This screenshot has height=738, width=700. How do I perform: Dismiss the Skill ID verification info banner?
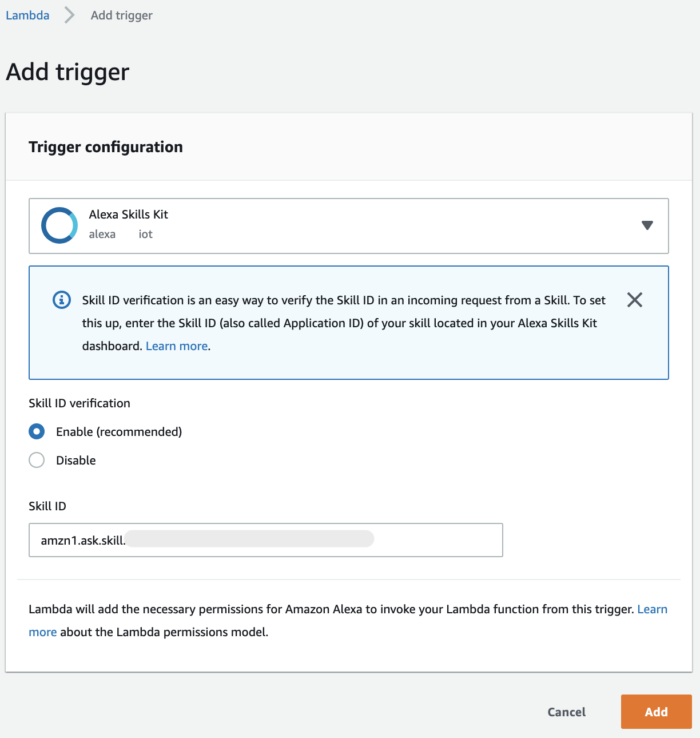(x=635, y=300)
